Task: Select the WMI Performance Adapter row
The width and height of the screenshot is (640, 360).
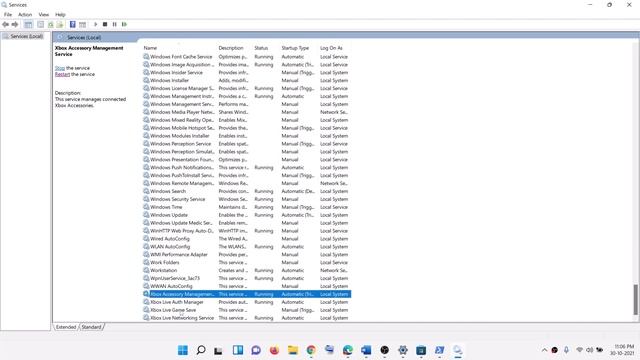Action: coord(247,254)
